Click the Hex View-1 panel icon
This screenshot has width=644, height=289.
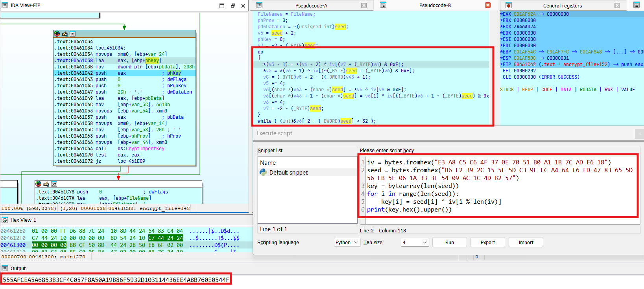coord(5,220)
